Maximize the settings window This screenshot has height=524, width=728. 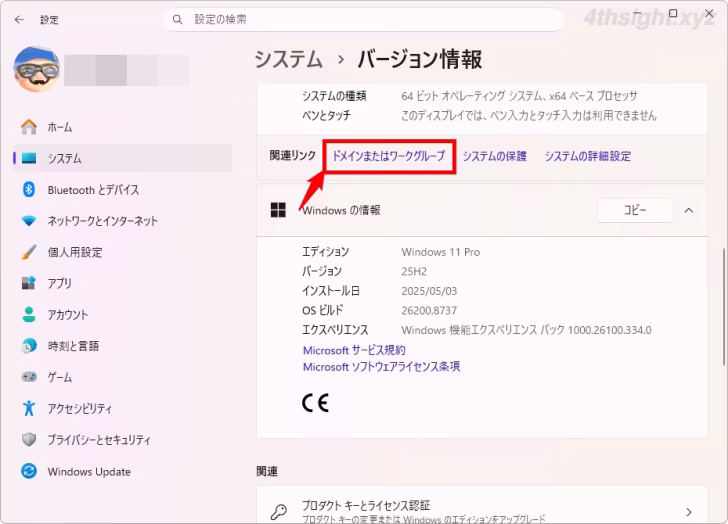(x=673, y=13)
